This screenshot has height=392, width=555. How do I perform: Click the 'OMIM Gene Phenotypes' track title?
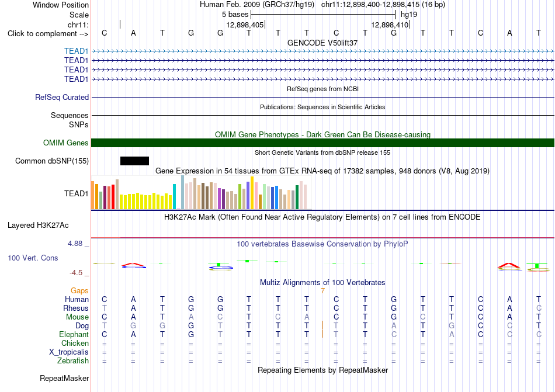click(323, 135)
